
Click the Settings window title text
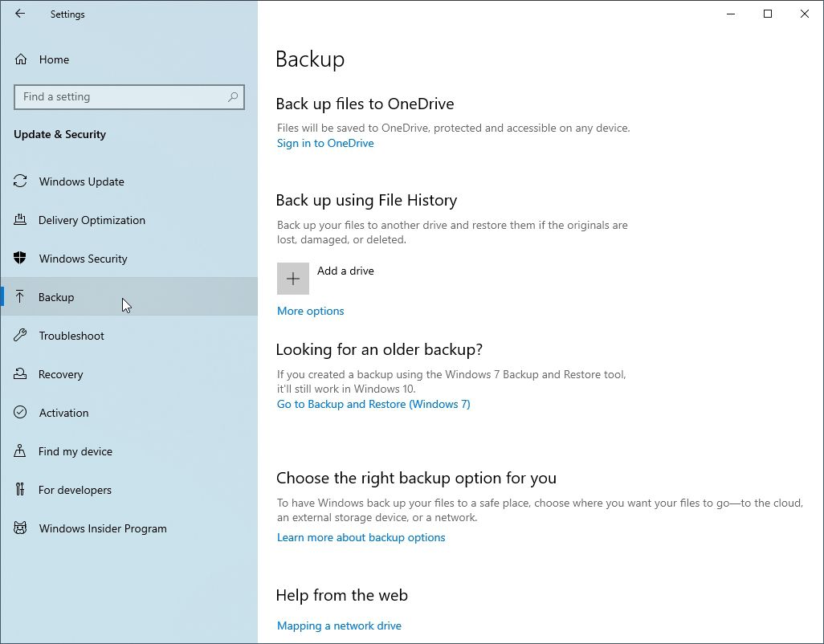click(67, 14)
